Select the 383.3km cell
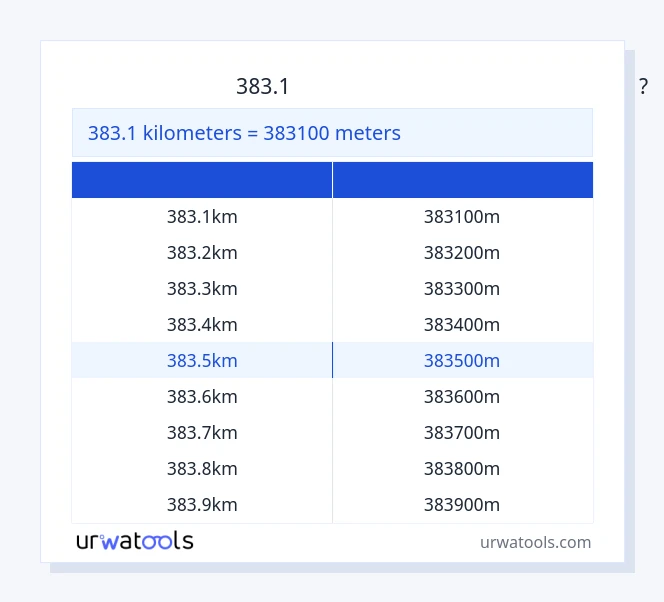 pos(202,289)
